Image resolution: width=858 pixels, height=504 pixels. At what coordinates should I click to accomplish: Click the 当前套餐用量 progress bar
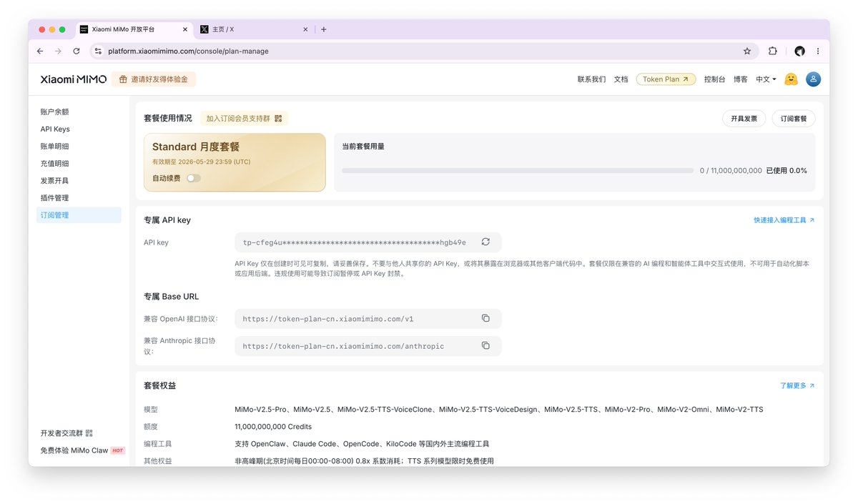tap(518, 171)
